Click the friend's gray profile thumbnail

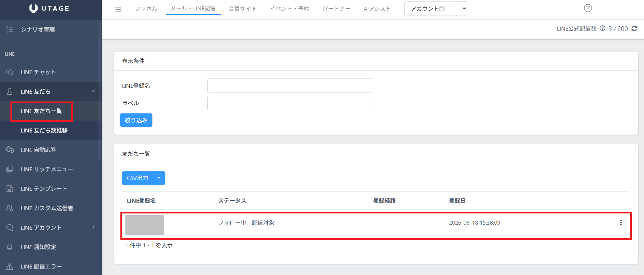click(145, 225)
